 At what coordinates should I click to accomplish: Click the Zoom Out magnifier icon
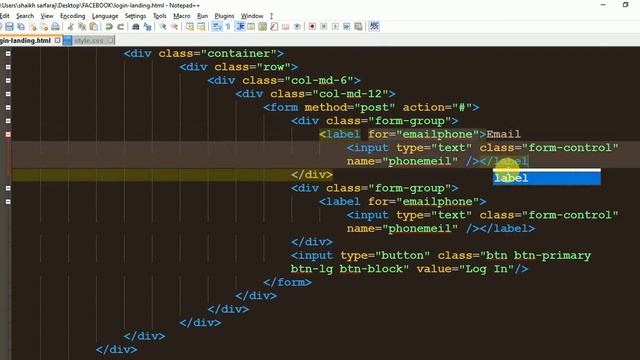point(174,27)
